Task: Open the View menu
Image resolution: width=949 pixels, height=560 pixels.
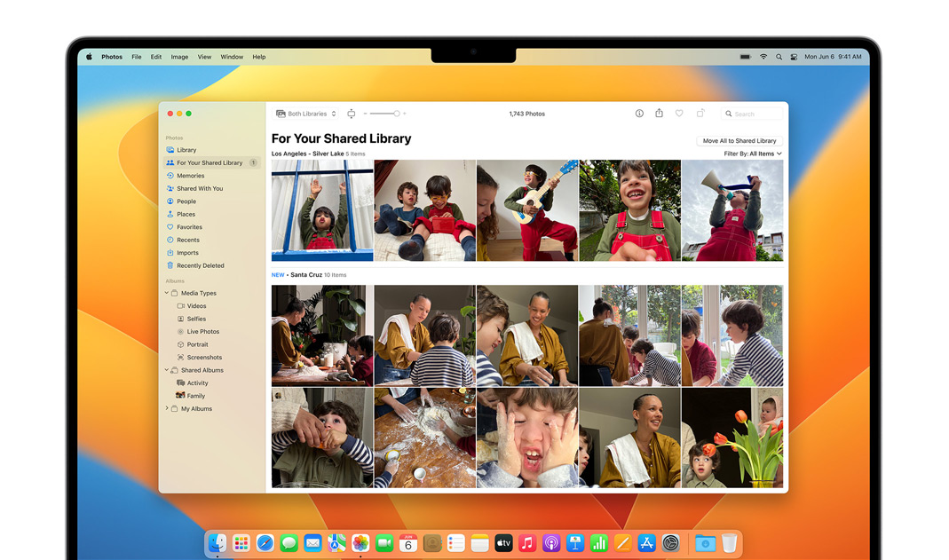Action: (204, 57)
